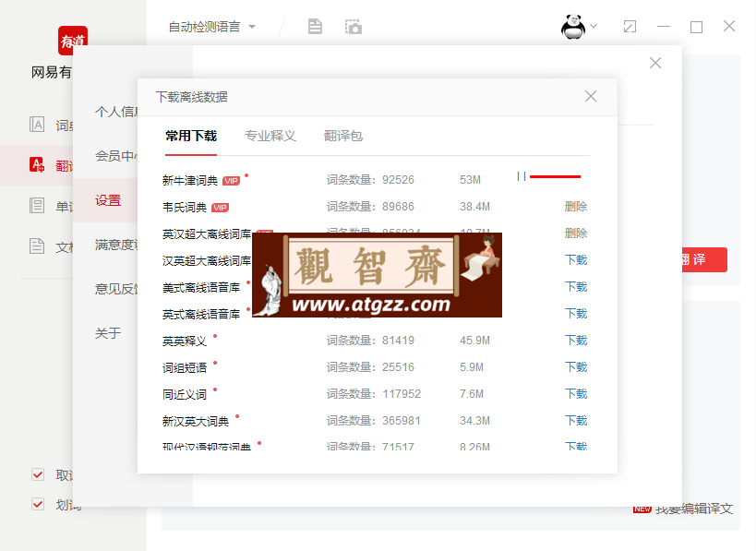Switch to 专业释义 tab
Screen dimensions: 756x551
click(270, 136)
